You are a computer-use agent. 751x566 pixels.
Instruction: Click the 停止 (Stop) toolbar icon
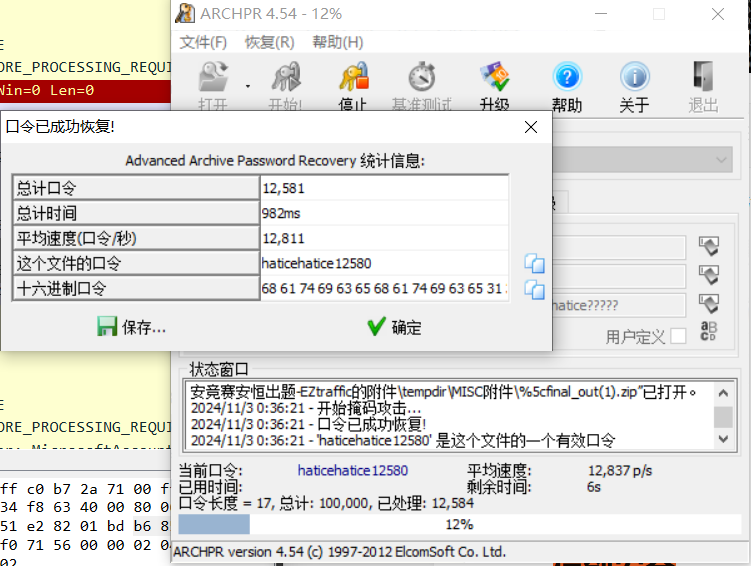[x=353, y=85]
